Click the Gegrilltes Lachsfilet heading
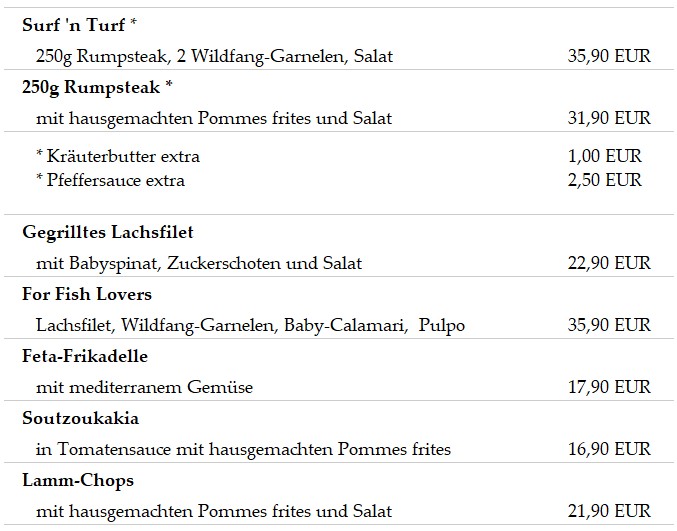 108,232
